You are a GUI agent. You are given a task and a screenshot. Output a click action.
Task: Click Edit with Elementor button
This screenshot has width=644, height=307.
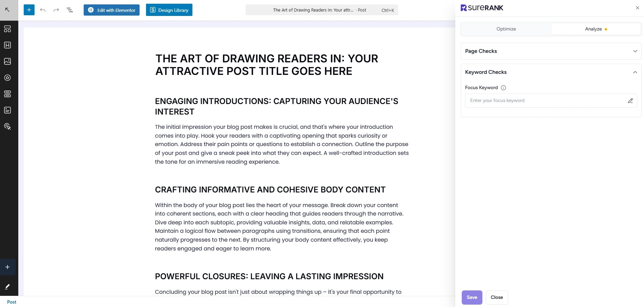pyautogui.click(x=111, y=10)
